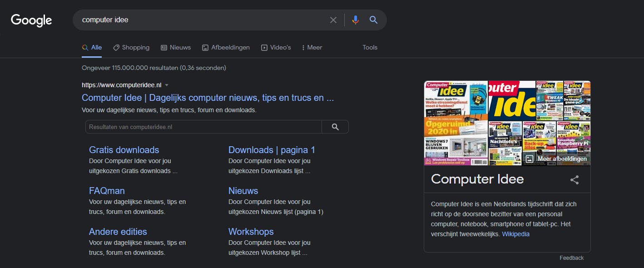Image resolution: width=644 pixels, height=268 pixels.
Task: Open search Tools
Action: pyautogui.click(x=370, y=47)
